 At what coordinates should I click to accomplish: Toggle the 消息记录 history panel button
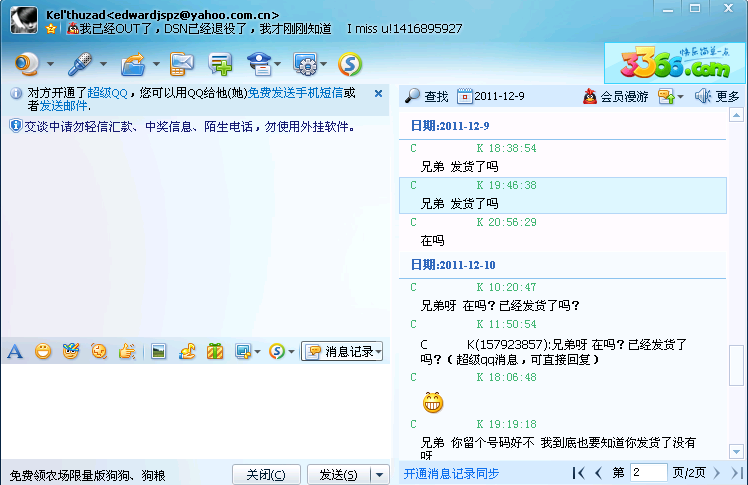point(342,351)
